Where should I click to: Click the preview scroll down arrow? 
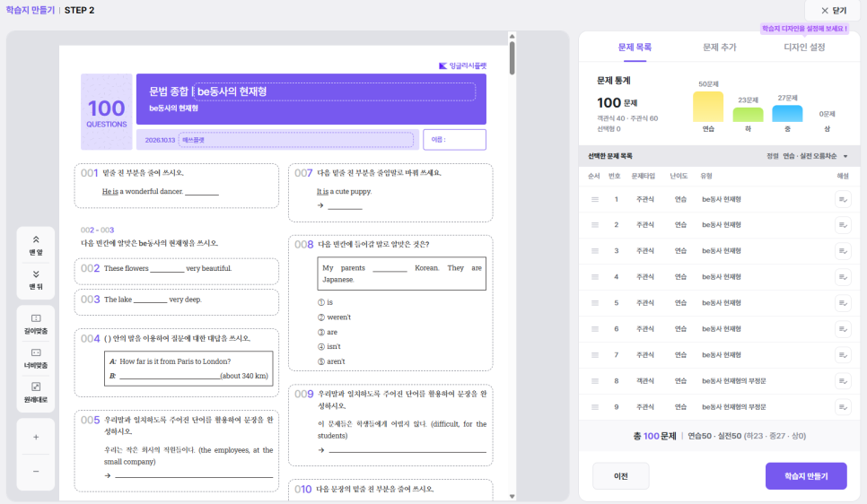tap(512, 496)
